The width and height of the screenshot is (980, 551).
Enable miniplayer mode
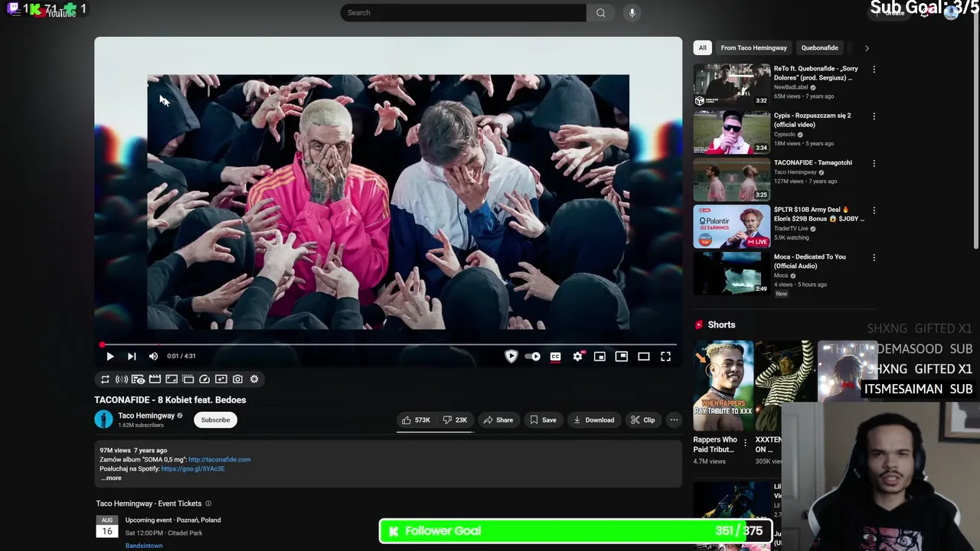point(599,356)
